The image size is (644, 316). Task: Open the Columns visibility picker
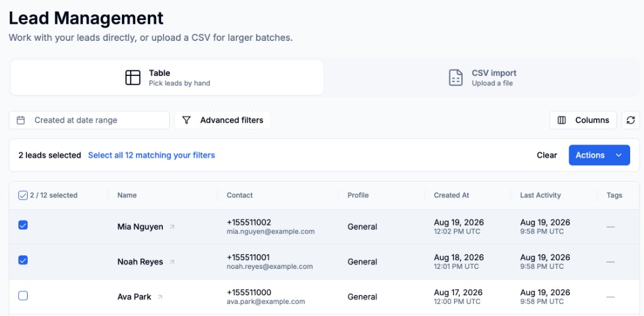(x=583, y=120)
